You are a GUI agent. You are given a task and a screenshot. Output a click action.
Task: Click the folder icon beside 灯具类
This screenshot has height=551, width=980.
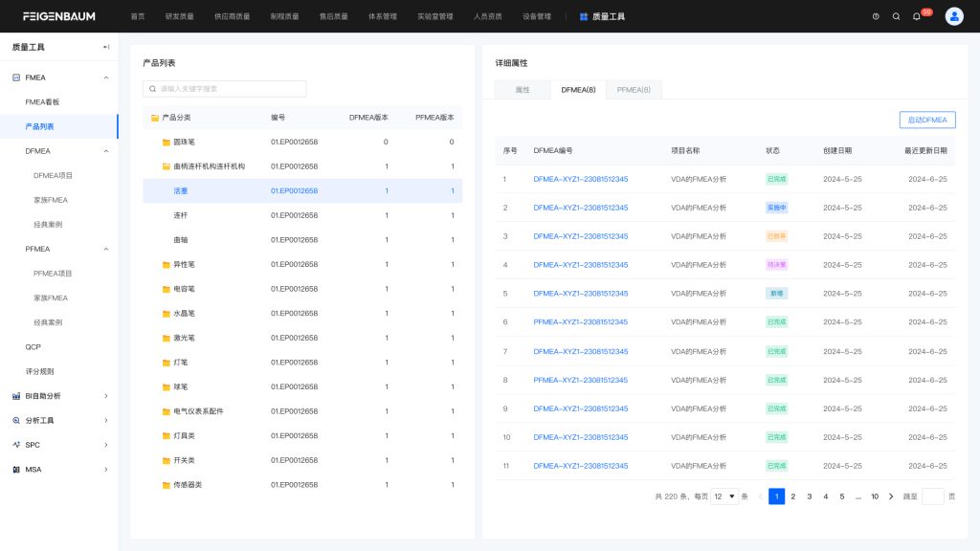pyautogui.click(x=167, y=436)
